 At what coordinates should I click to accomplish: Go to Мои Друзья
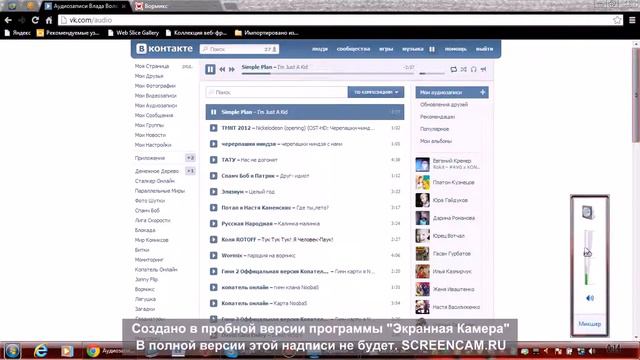click(x=149, y=76)
